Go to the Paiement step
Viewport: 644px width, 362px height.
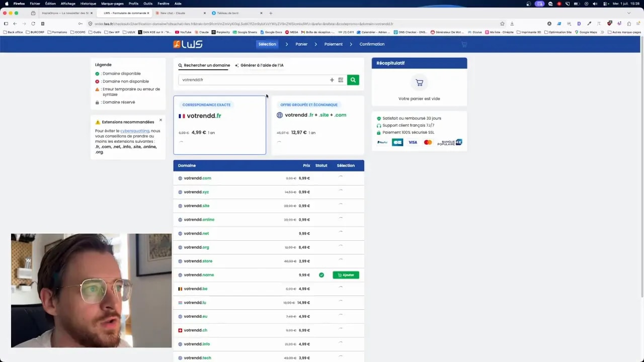[333, 44]
